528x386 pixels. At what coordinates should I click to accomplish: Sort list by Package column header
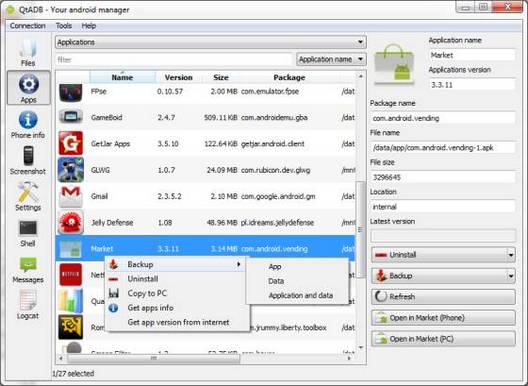tap(289, 77)
